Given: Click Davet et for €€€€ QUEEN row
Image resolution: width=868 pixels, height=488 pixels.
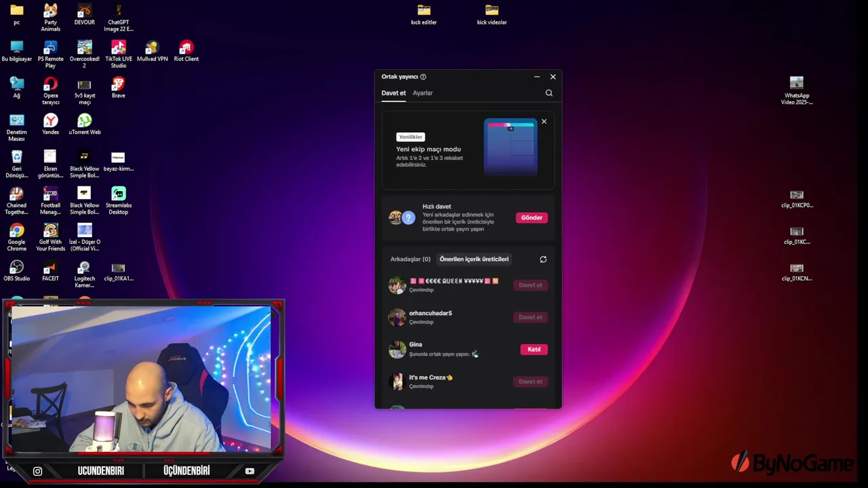Looking at the screenshot, I should click(530, 285).
